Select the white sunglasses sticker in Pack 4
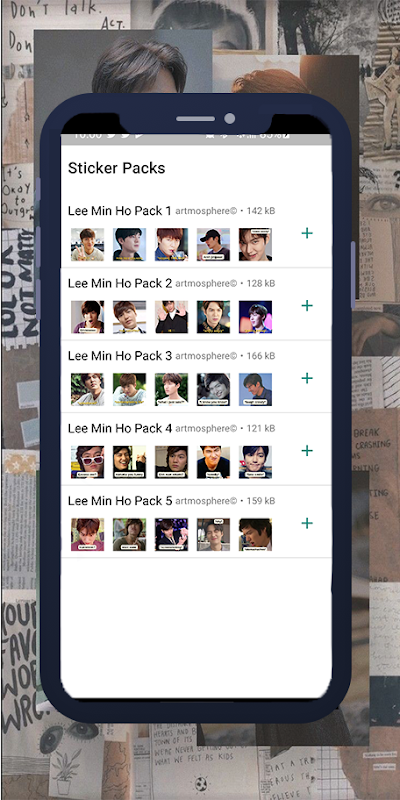 pyautogui.click(x=87, y=462)
